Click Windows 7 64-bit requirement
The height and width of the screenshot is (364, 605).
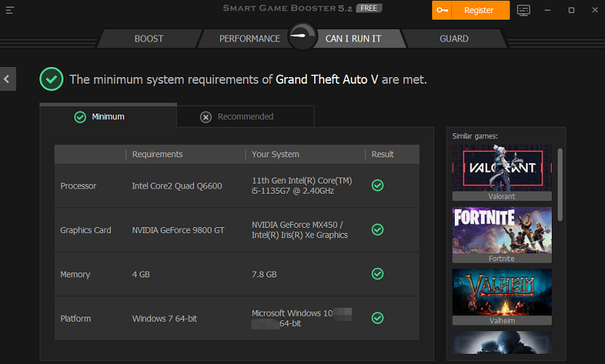(164, 319)
